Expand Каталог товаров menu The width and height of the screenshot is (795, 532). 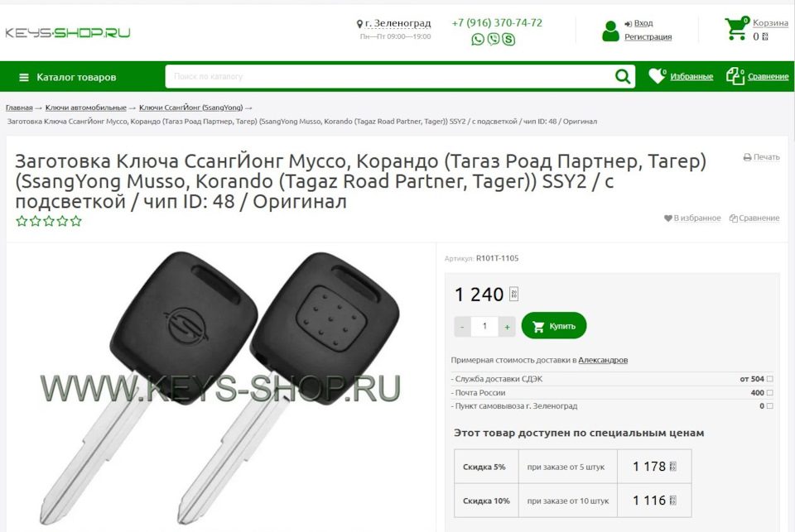67,77
